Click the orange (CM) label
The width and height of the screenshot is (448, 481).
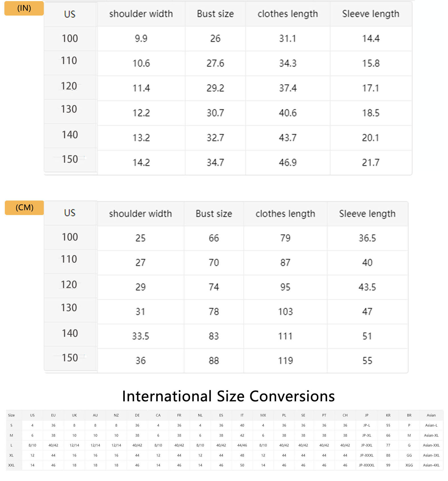(x=24, y=207)
